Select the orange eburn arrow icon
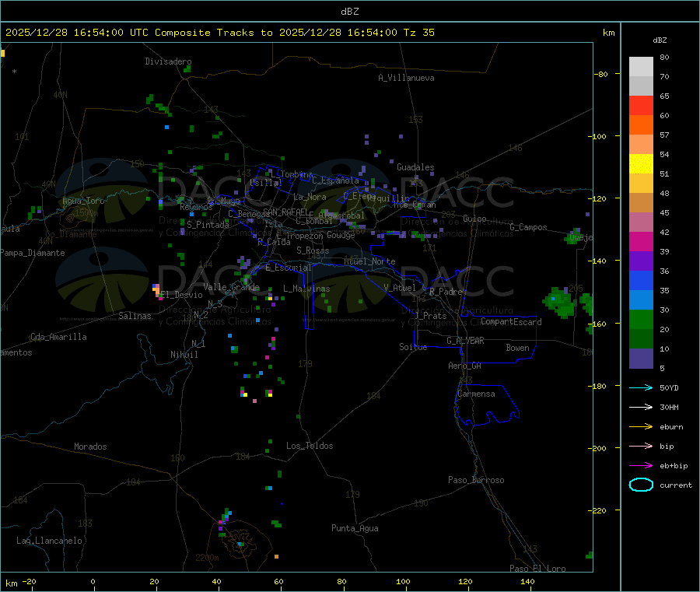The width and height of the screenshot is (700, 592). pos(641,426)
